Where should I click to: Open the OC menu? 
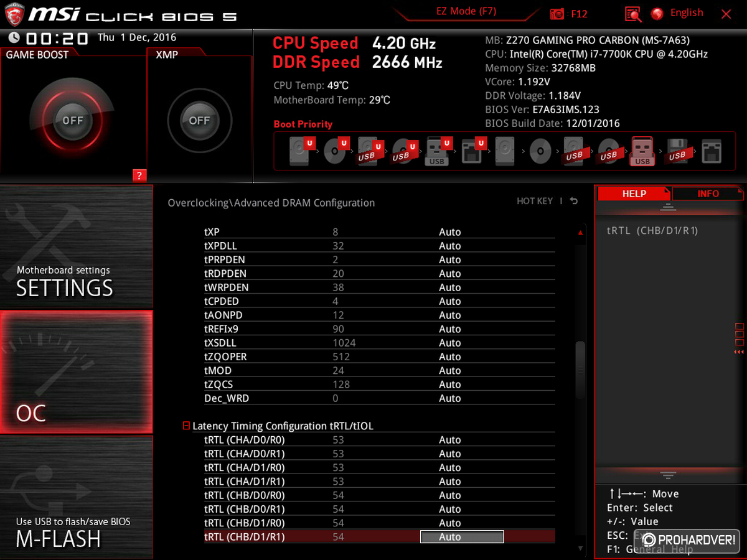[76, 372]
